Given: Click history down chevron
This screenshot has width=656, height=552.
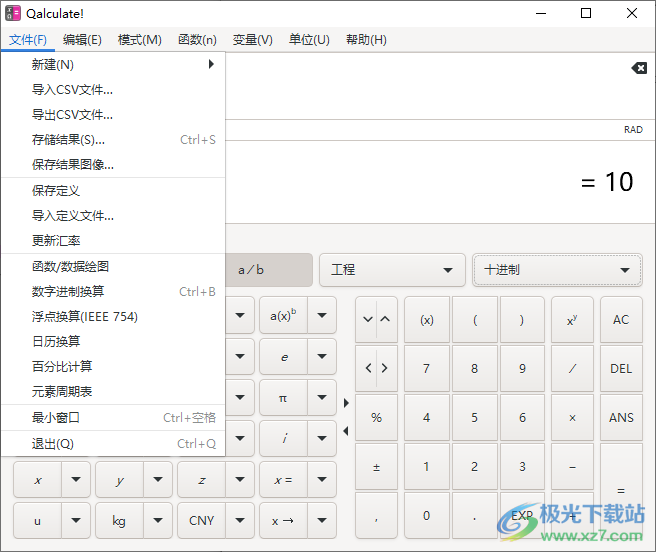Looking at the screenshot, I should 368,319.
